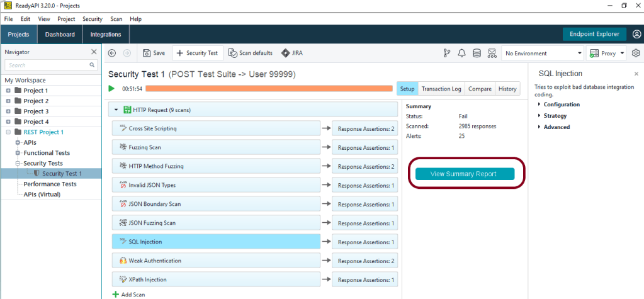Go back with the left arrow button
Image resolution: width=644 pixels, height=299 pixels.
coord(113,54)
